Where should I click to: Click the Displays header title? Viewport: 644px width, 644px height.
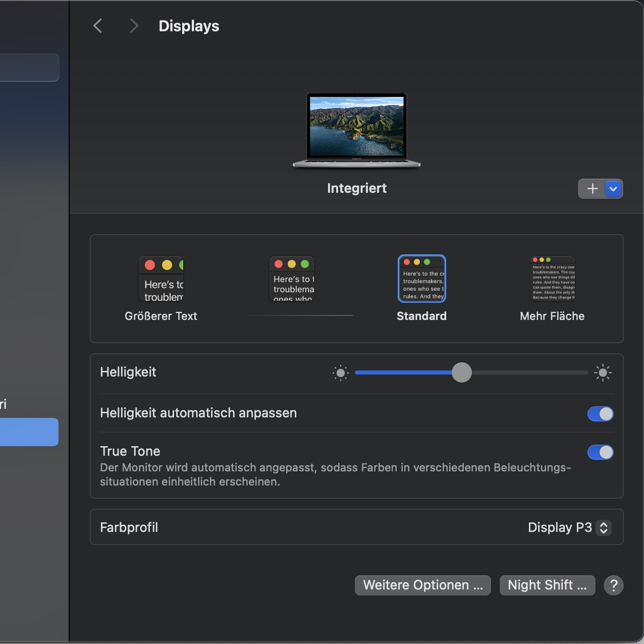[189, 26]
